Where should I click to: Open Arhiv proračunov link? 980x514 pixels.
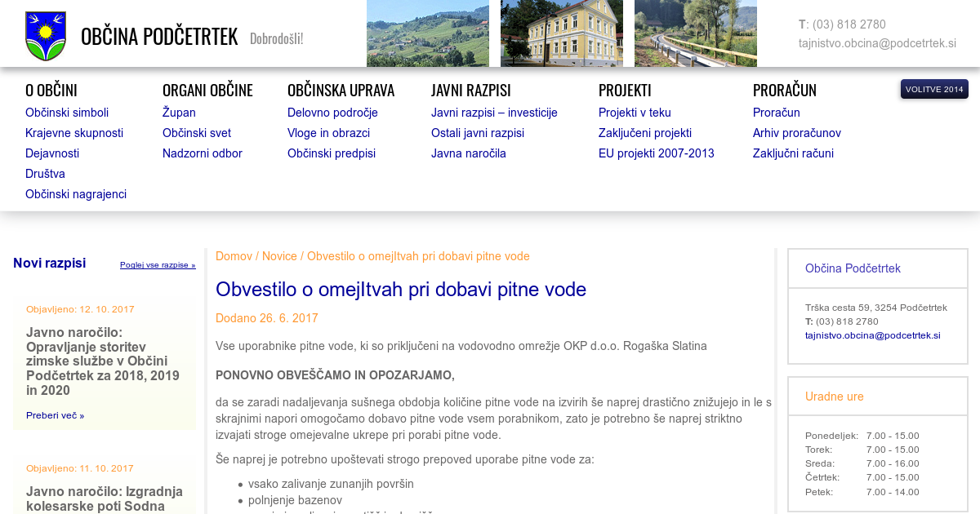[796, 133]
